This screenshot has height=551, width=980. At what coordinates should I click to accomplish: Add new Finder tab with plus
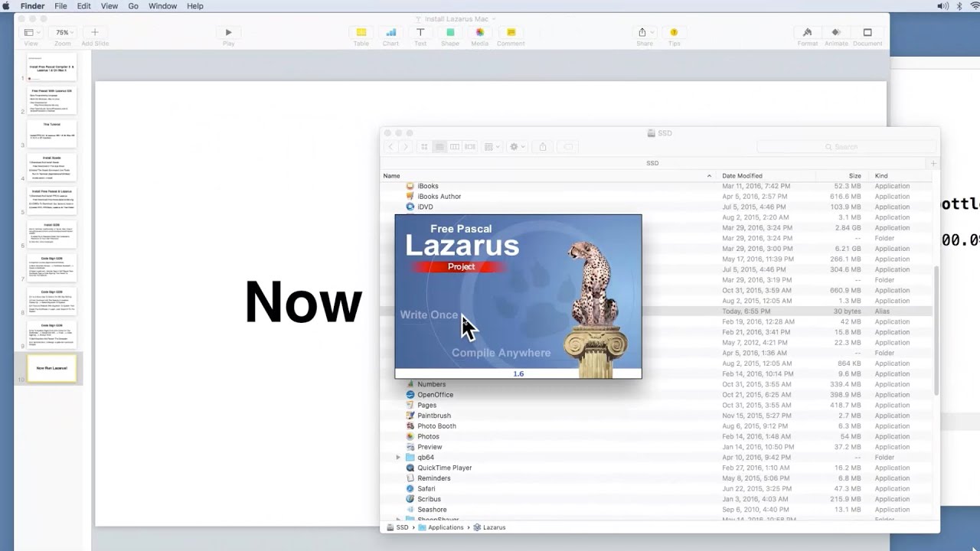tap(933, 163)
